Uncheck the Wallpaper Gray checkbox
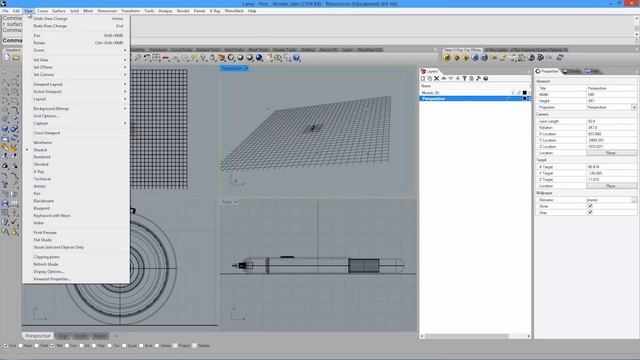Screen dimensions: 640x360 point(590,213)
